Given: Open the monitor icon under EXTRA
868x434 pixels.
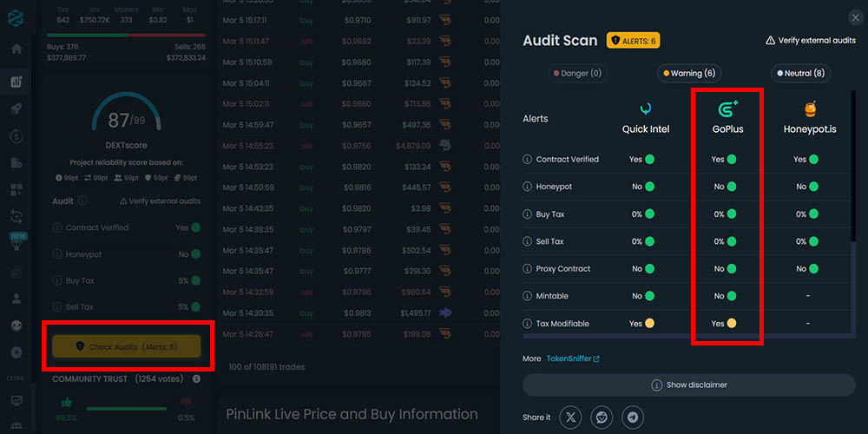Looking at the screenshot, I should coord(16,399).
